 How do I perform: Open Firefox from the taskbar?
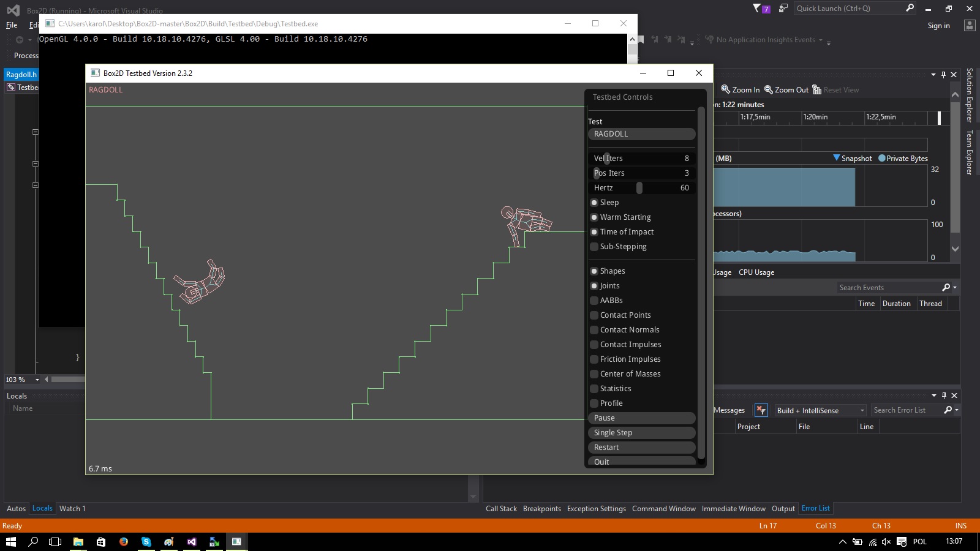pyautogui.click(x=124, y=542)
